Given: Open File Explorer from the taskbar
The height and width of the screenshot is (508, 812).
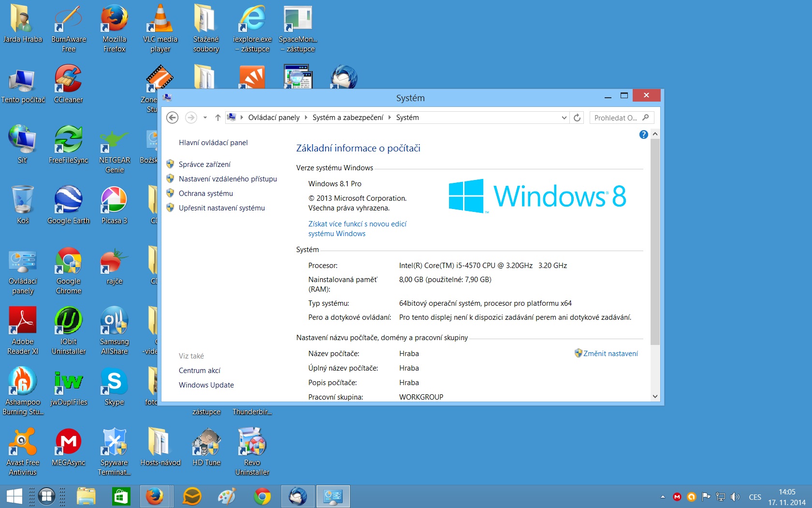Looking at the screenshot, I should [x=87, y=496].
